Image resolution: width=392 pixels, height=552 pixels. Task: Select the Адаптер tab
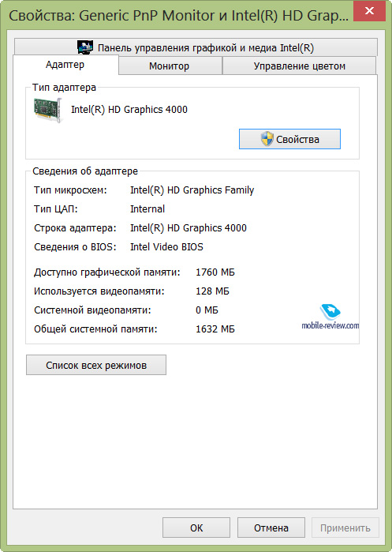point(65,65)
